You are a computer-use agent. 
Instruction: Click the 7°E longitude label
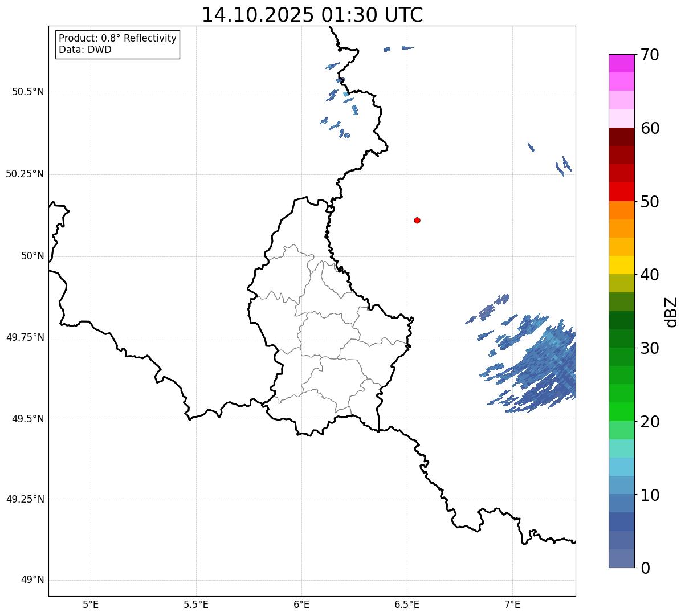512,604
